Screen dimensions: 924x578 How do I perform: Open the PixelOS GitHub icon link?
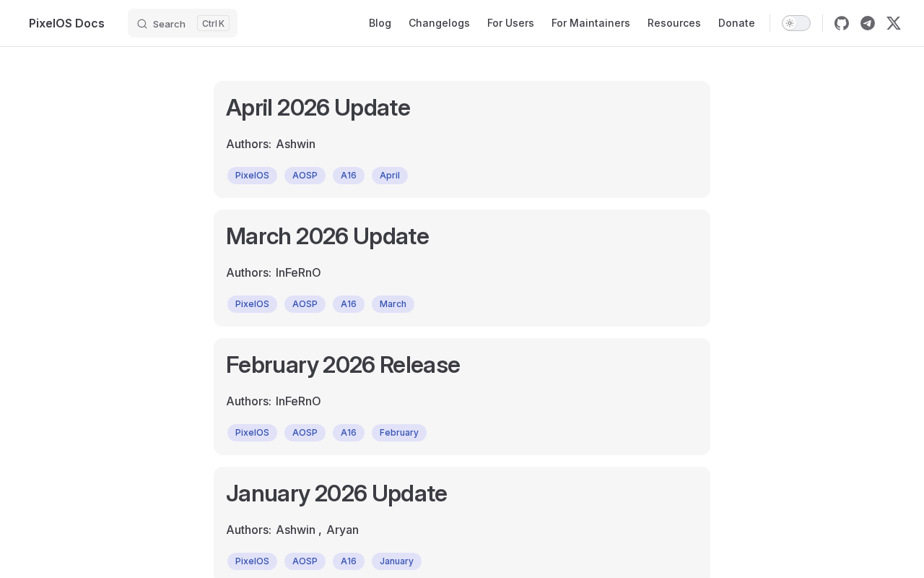842,23
